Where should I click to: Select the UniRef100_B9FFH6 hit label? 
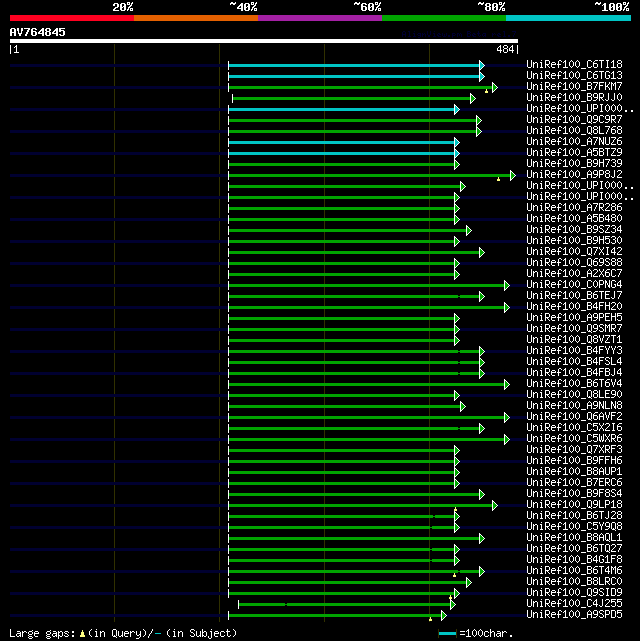pyautogui.click(x=574, y=461)
